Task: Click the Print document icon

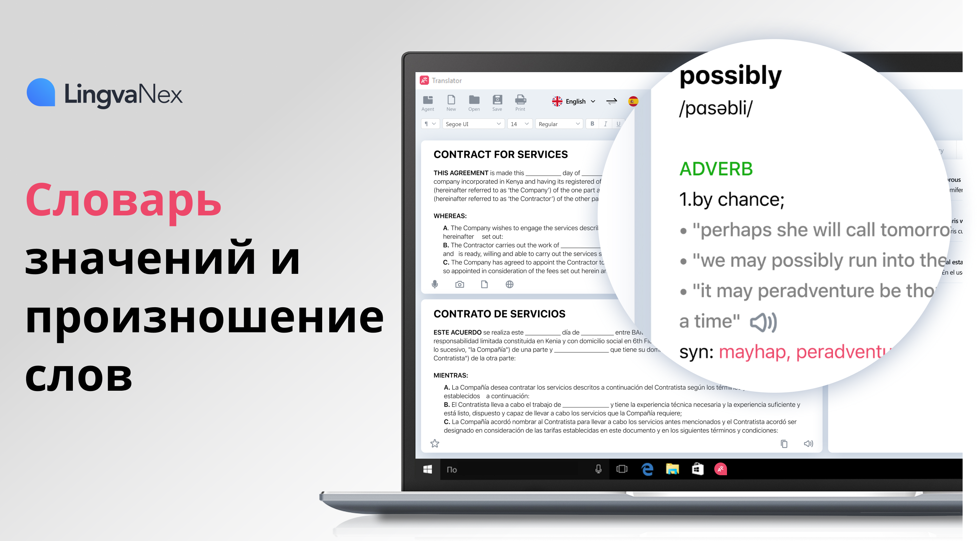Action: point(519,101)
